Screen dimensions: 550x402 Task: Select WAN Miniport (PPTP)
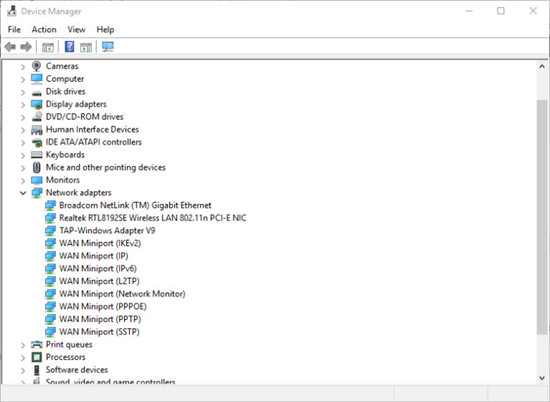click(x=100, y=319)
